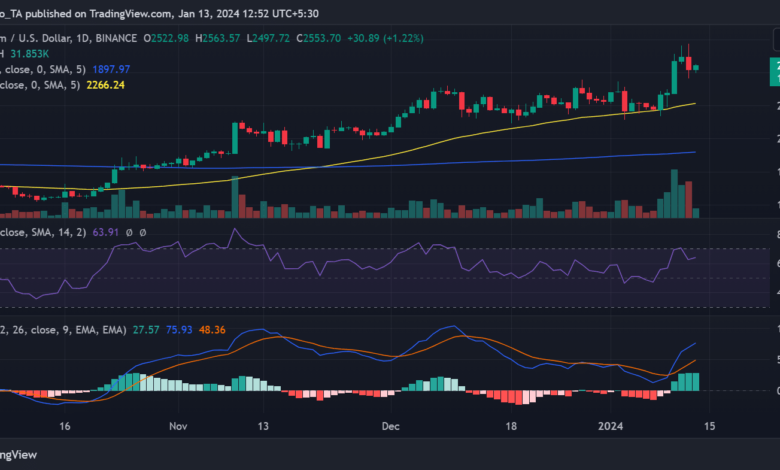
Task: Click the Nov label on time axis
Action: click(x=177, y=426)
